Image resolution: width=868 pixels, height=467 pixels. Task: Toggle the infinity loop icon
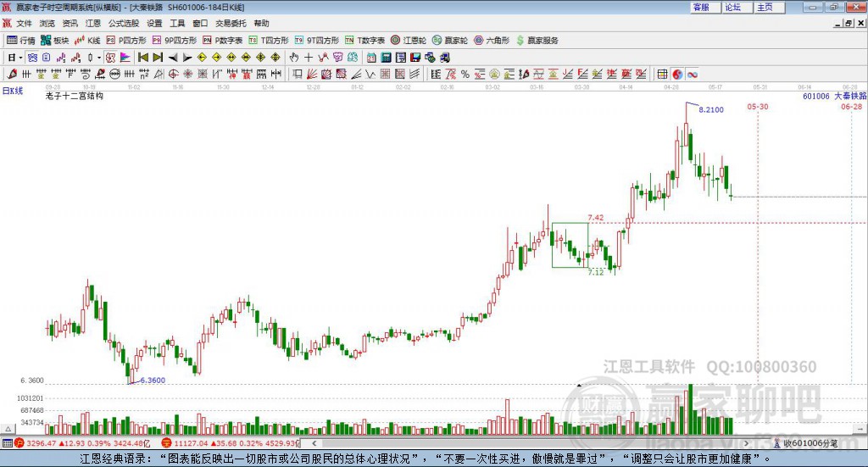692,74
